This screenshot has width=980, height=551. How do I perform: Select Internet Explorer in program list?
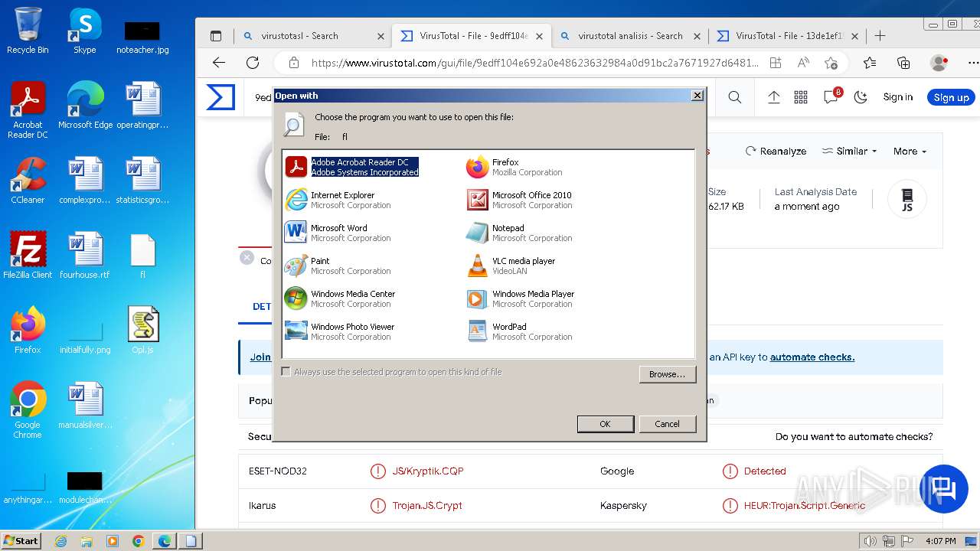tap(338, 200)
